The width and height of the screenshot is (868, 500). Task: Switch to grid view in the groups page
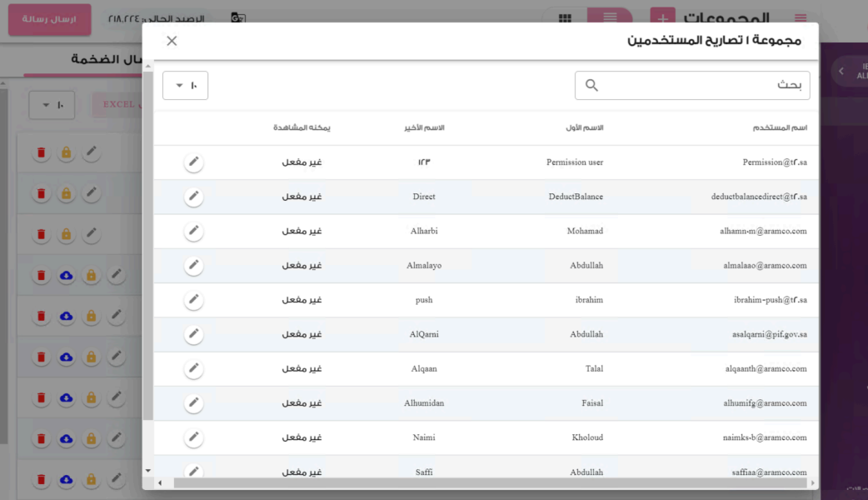click(x=565, y=18)
